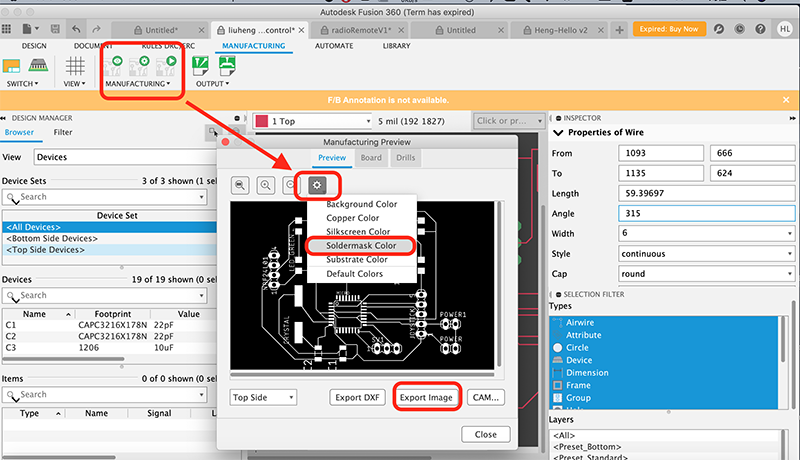Switch to the Filter tab in Design Manager
The height and width of the screenshot is (460, 800).
pos(63,132)
